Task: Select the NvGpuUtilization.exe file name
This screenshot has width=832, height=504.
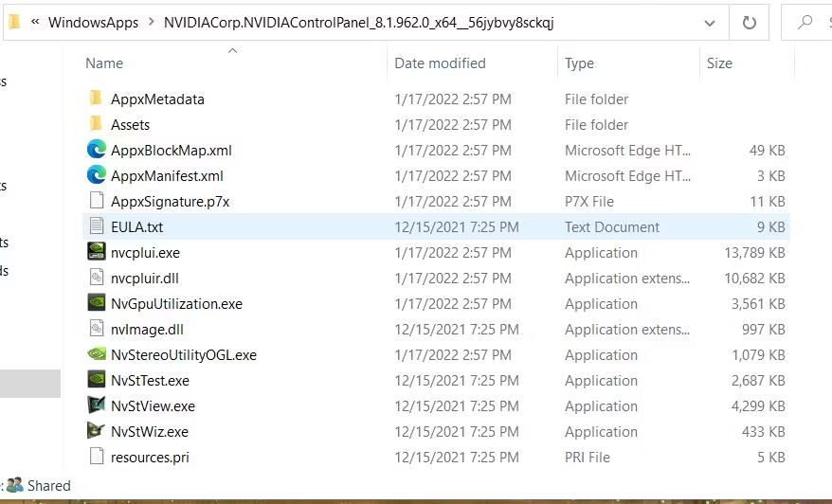Action: (176, 304)
